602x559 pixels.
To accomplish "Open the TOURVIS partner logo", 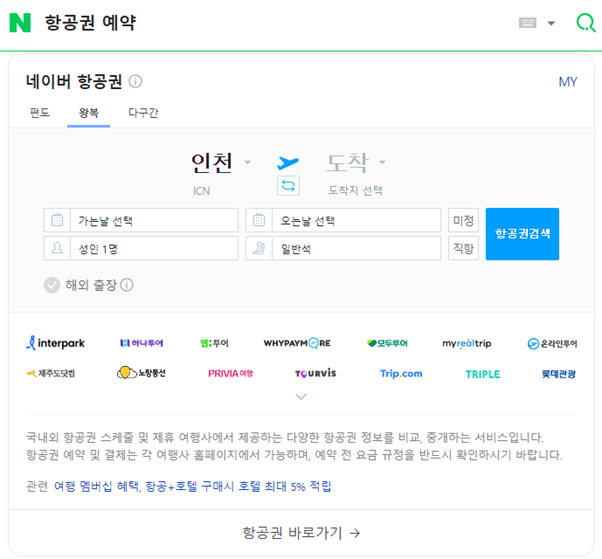I will pos(316,373).
